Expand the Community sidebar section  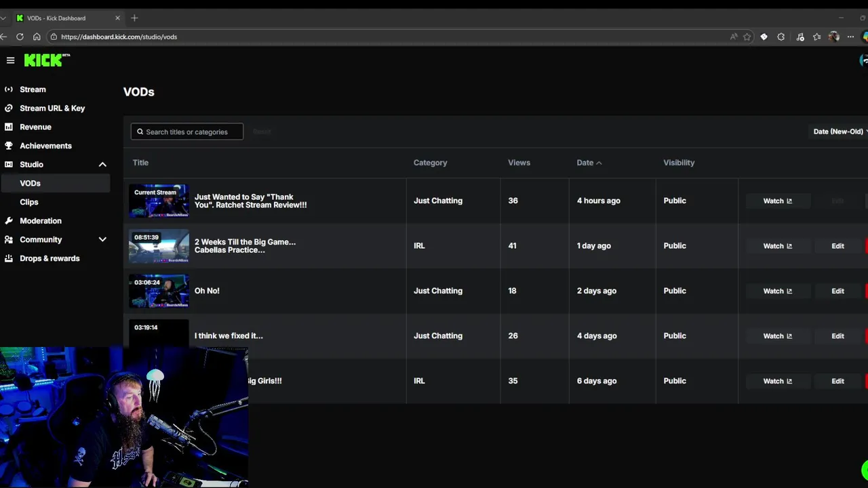click(x=102, y=239)
